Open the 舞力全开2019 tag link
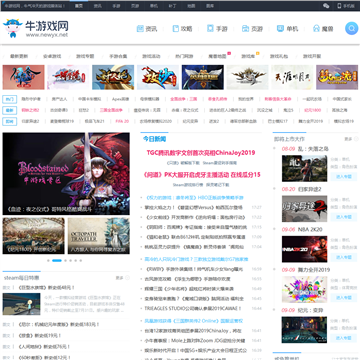The height and width of the screenshot is (360, 360). pos(311,121)
